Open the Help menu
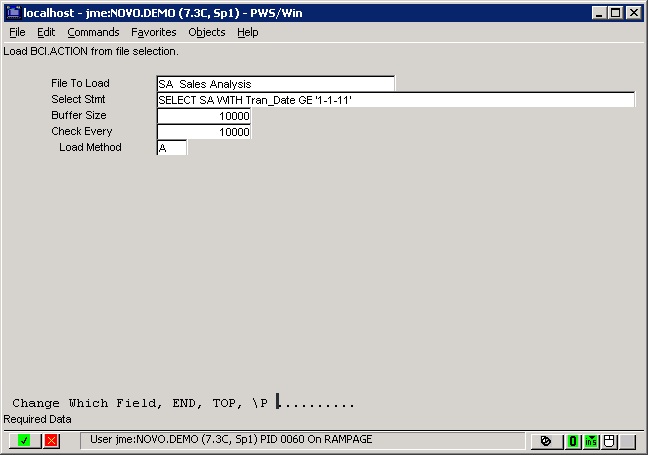The width and height of the screenshot is (648, 455). coord(247,32)
